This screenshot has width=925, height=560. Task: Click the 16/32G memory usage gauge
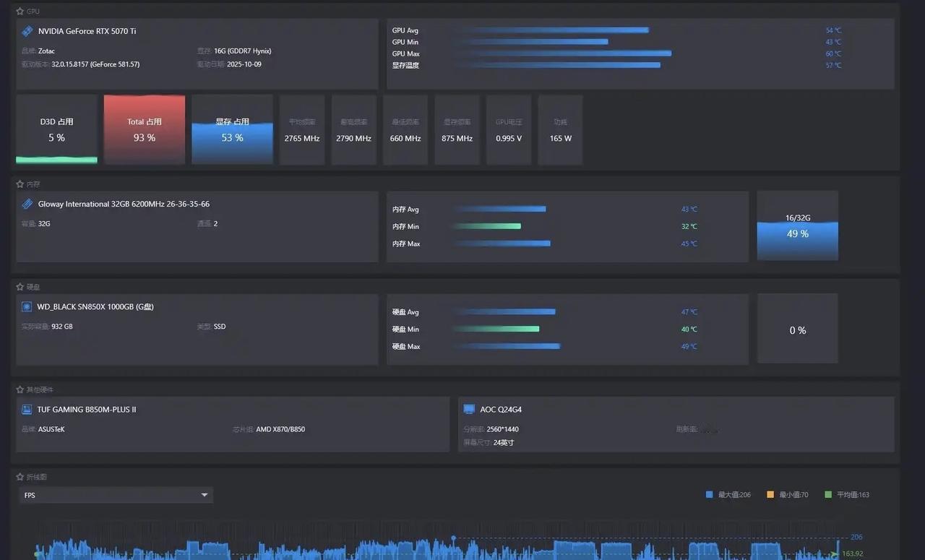coord(798,225)
